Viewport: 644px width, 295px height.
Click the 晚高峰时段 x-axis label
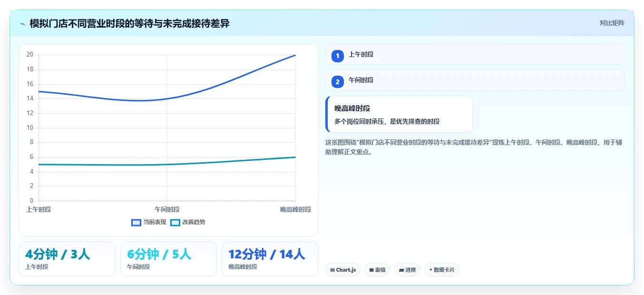coord(295,209)
